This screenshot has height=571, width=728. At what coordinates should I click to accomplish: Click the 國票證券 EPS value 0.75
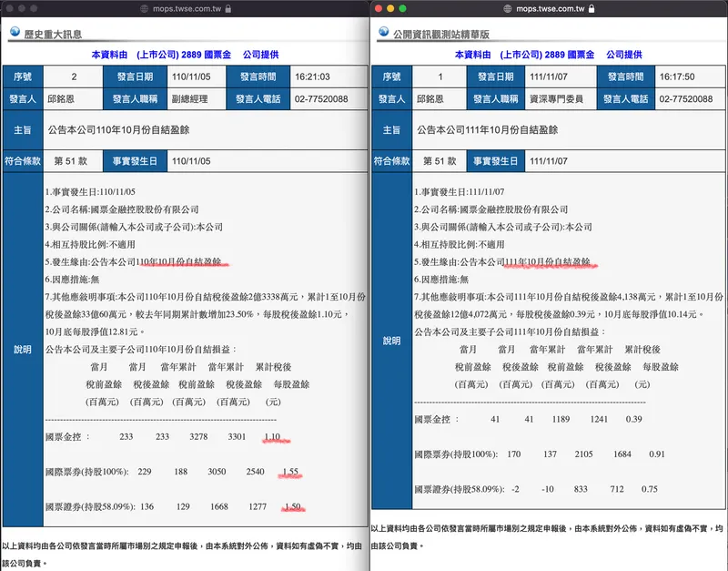click(650, 489)
